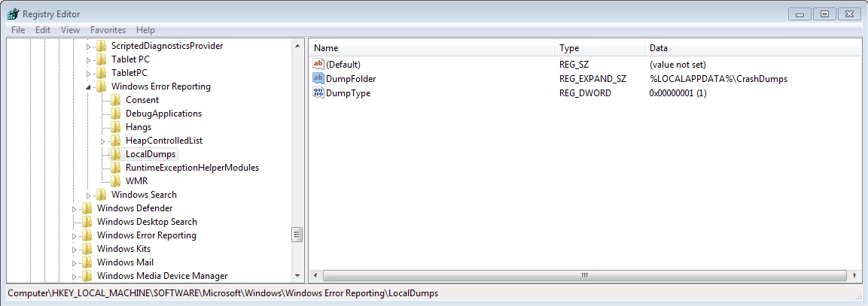Click the RuntimeExceptionHelperModules folder icon
Image resolution: width=868 pixels, height=306 pixels.
115,168
